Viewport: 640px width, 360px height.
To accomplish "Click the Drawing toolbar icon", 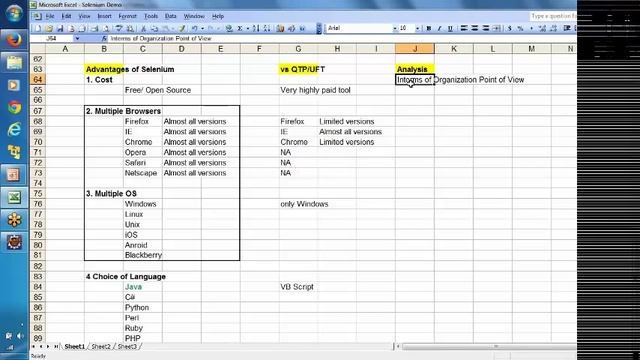I will [x=291, y=28].
